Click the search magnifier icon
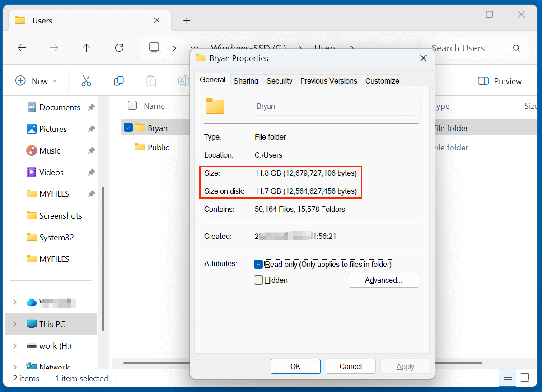The image size is (542, 392). pyautogui.click(x=517, y=48)
